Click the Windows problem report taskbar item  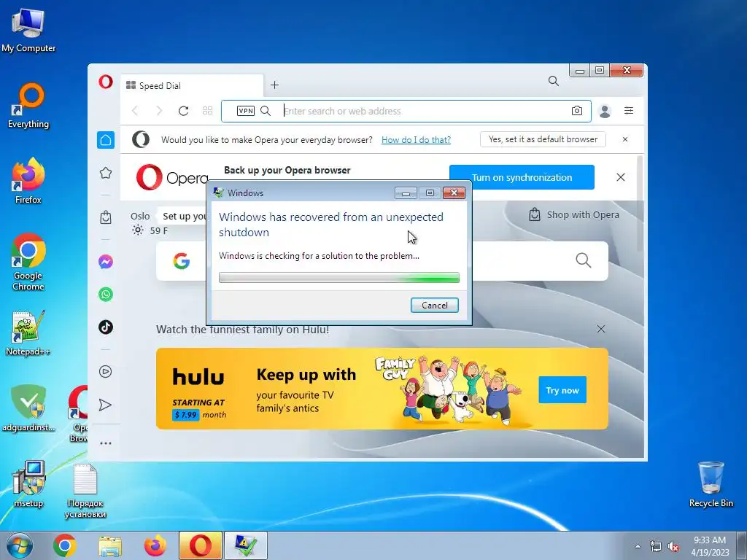(246, 545)
